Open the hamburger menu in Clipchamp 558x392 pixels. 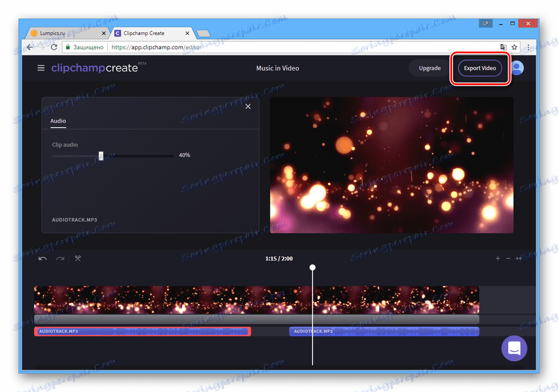click(41, 68)
